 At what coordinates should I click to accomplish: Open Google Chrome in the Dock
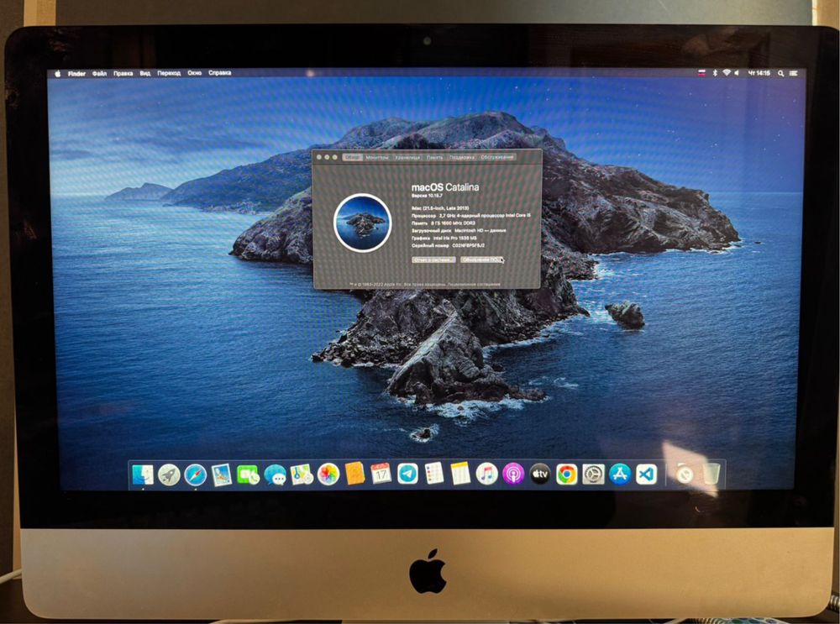[566, 475]
